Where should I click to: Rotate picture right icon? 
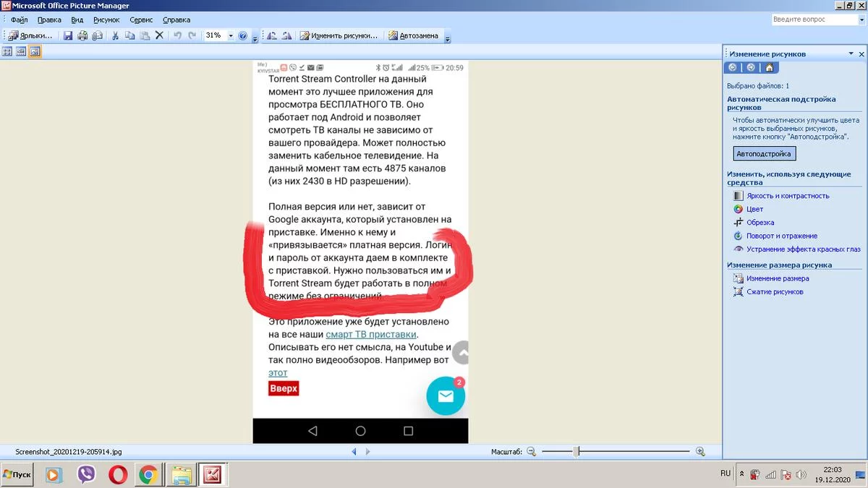pos(286,35)
